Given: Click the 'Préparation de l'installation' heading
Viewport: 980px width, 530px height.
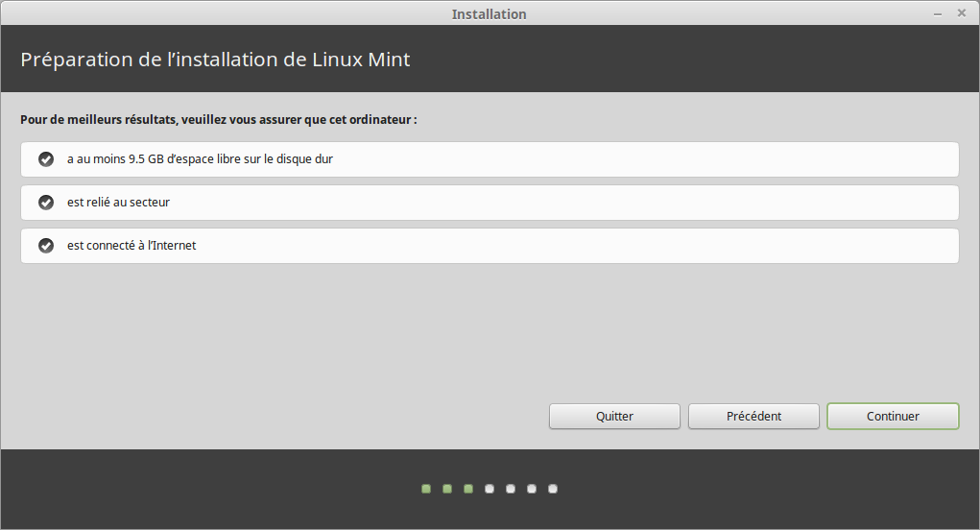Looking at the screenshot, I should 215,60.
